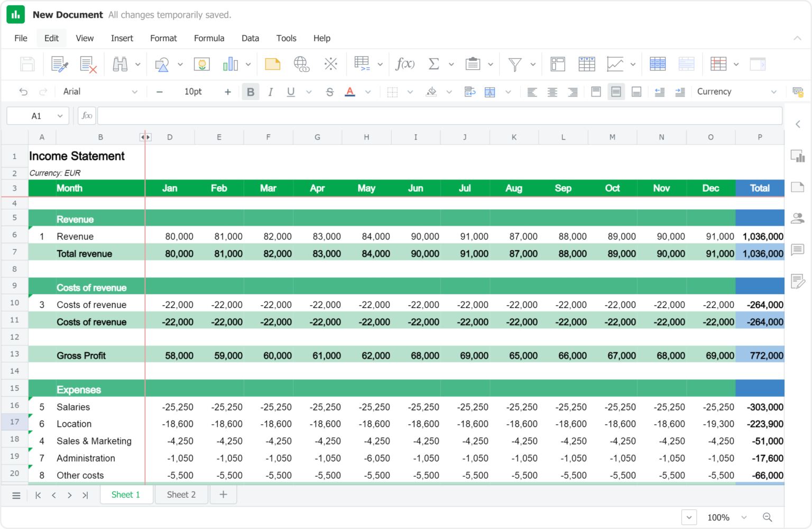Viewport: 812px width, 529px height.
Task: Click the funnel filter icon
Action: (x=514, y=64)
